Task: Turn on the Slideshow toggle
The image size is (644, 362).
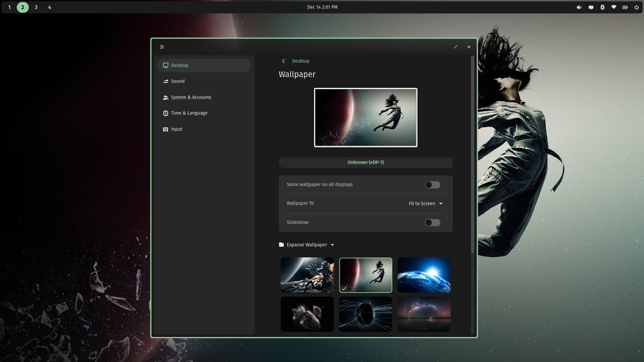Action: click(x=433, y=223)
